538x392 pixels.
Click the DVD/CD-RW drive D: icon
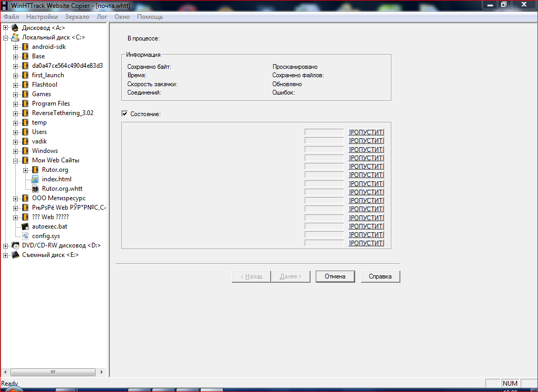point(15,245)
